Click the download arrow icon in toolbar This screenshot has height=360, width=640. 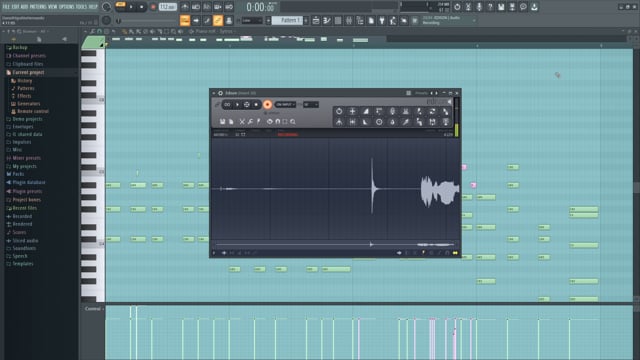pyautogui.click(x=534, y=7)
